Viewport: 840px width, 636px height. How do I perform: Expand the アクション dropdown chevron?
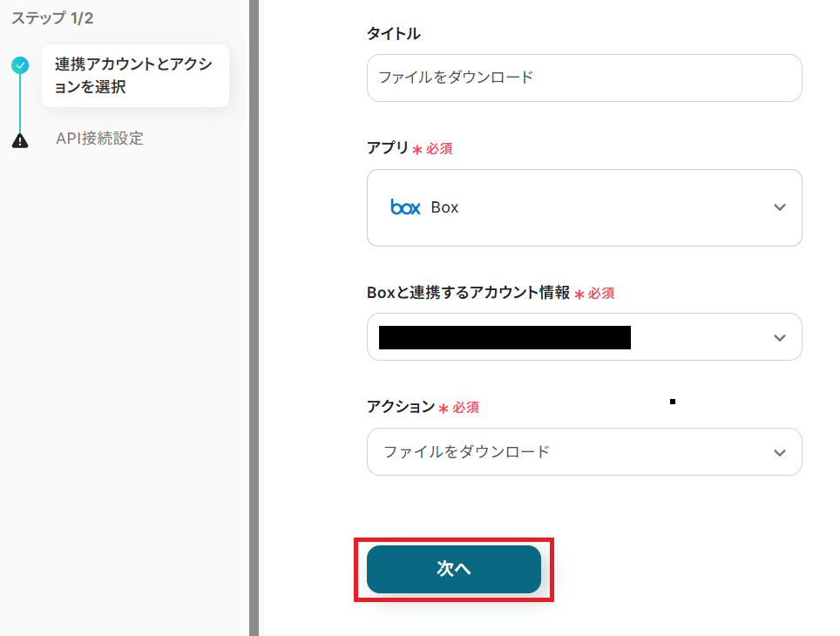(x=779, y=452)
